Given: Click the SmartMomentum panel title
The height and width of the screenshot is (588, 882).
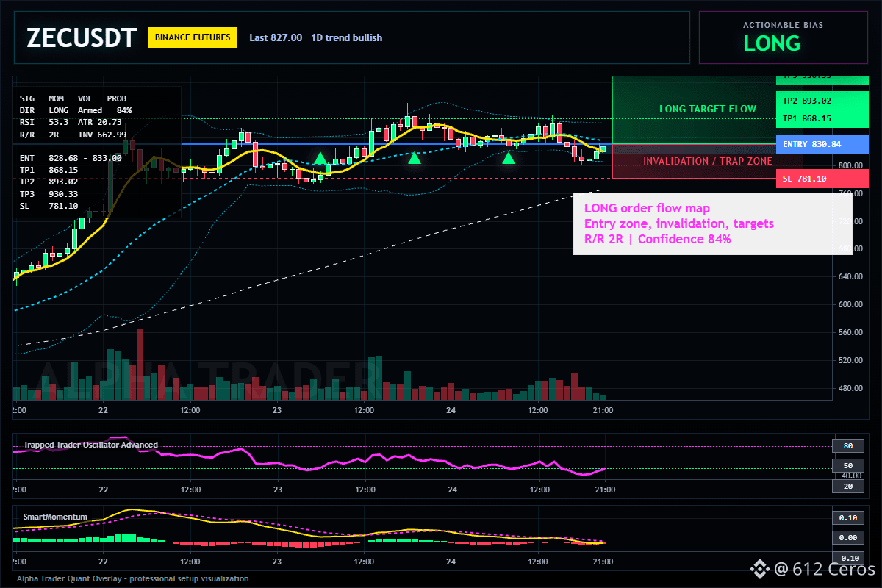Looking at the screenshot, I should pos(55,517).
